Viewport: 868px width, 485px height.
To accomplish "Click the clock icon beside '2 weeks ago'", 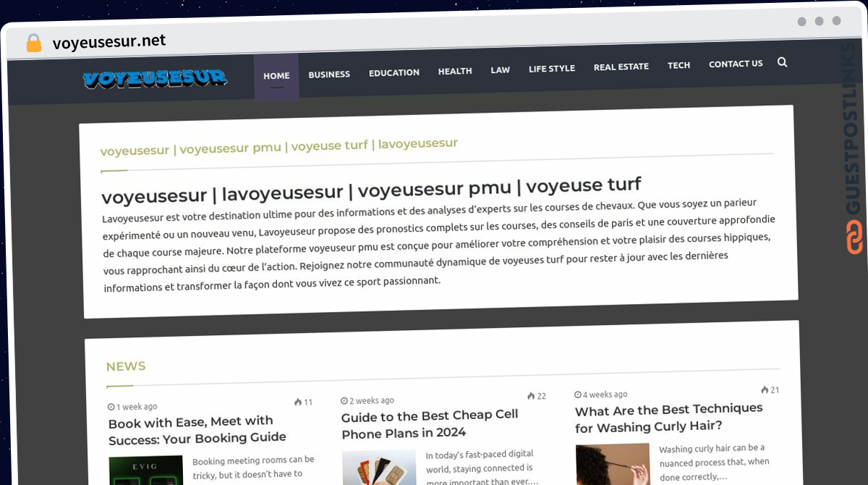I will pos(344,401).
